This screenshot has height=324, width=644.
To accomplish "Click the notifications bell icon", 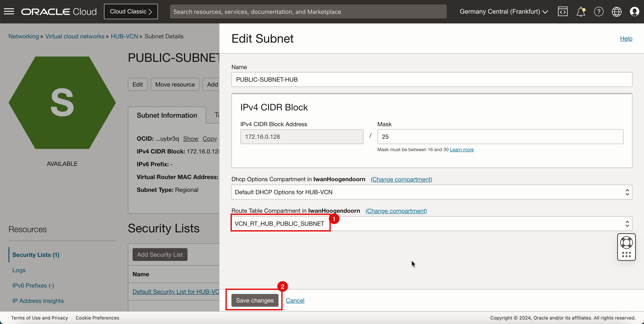I will click(580, 12).
